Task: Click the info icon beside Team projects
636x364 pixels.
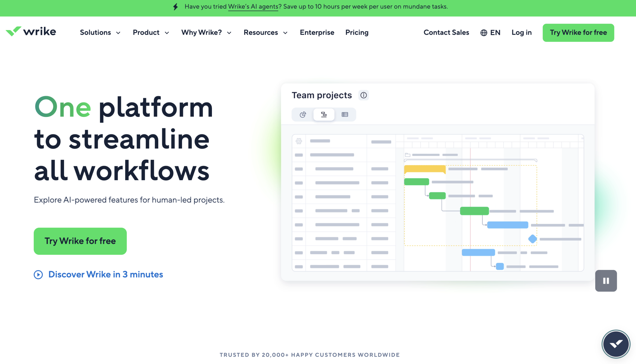Action: (363, 95)
